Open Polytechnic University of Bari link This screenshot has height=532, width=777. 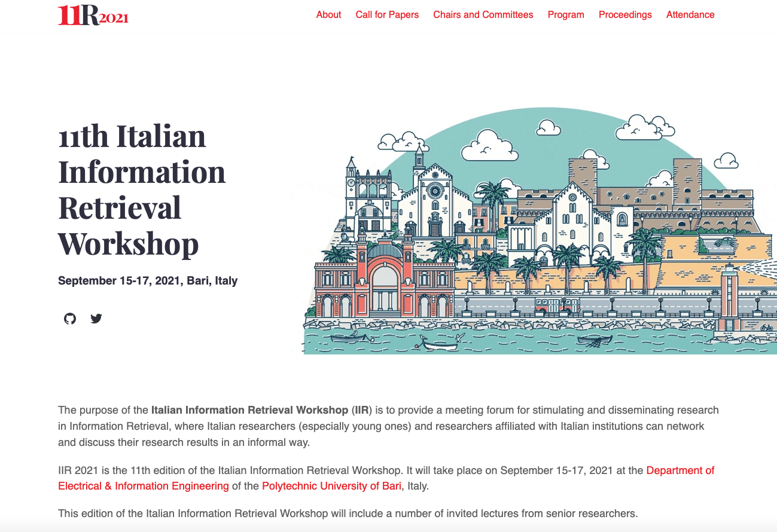pyautogui.click(x=331, y=486)
